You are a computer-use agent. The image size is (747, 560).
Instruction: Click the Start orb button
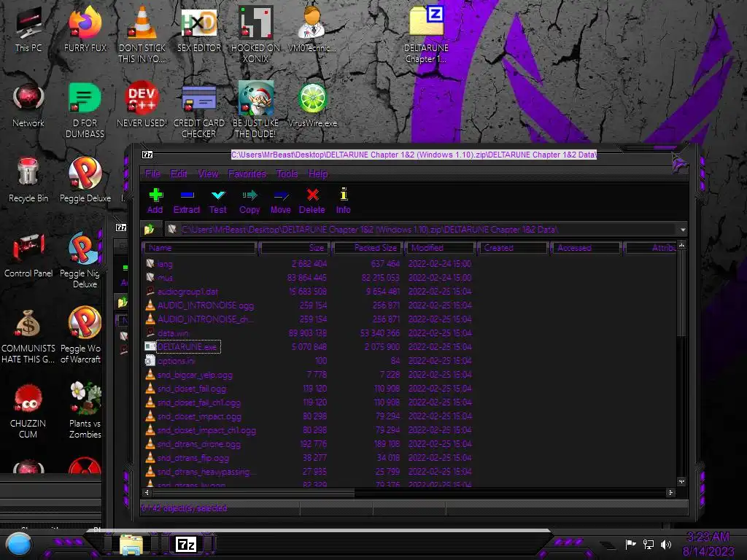click(19, 544)
